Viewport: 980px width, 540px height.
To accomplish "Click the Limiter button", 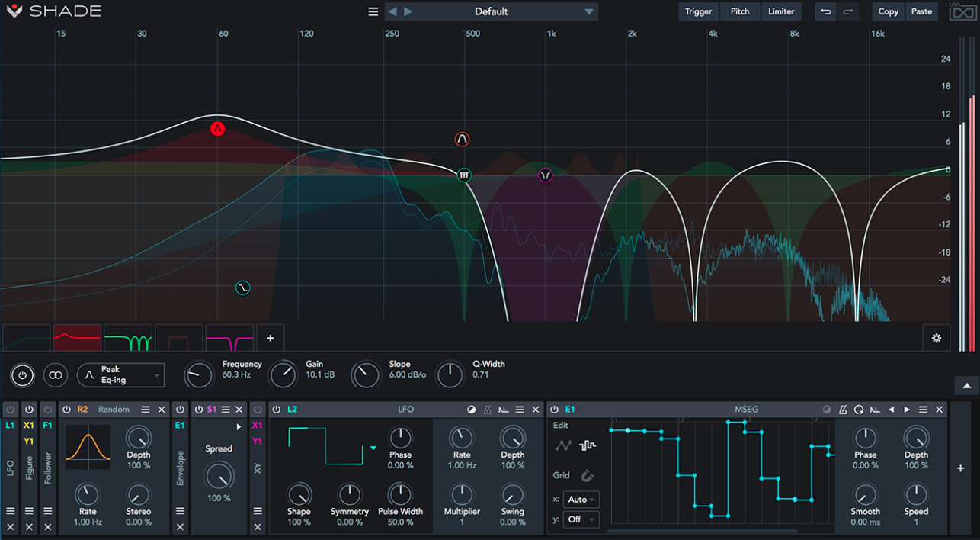I will coord(781,11).
